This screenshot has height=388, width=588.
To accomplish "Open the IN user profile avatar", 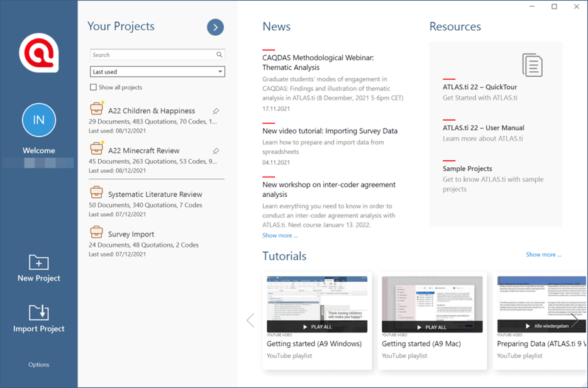I will pos(39,120).
